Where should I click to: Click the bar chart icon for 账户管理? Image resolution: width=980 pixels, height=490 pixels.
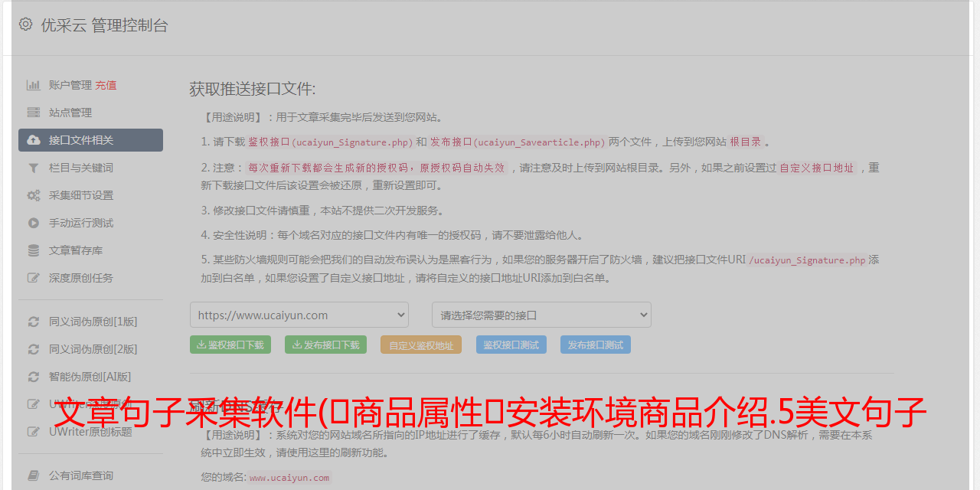[34, 85]
